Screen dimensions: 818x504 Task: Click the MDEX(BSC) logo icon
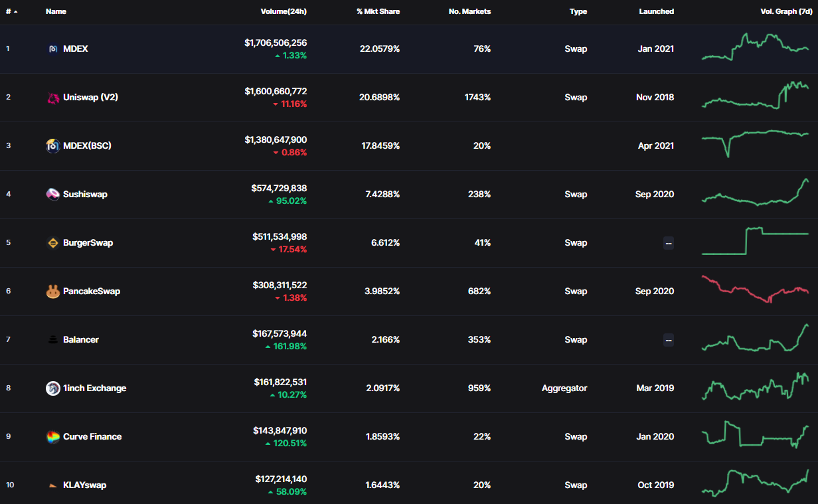pos(53,146)
